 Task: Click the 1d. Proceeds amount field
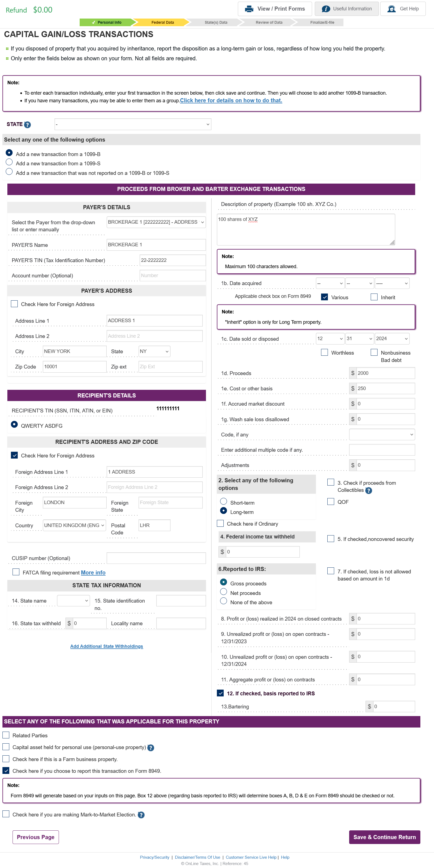385,373
